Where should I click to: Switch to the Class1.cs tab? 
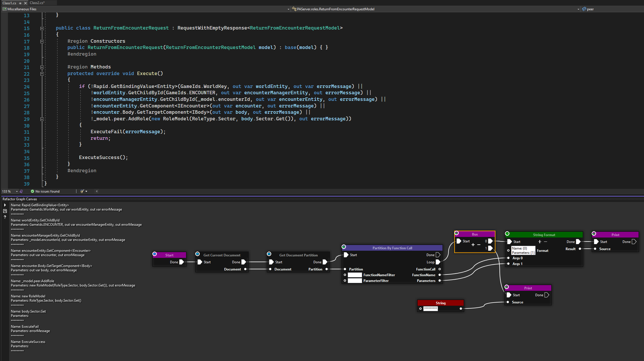point(9,3)
